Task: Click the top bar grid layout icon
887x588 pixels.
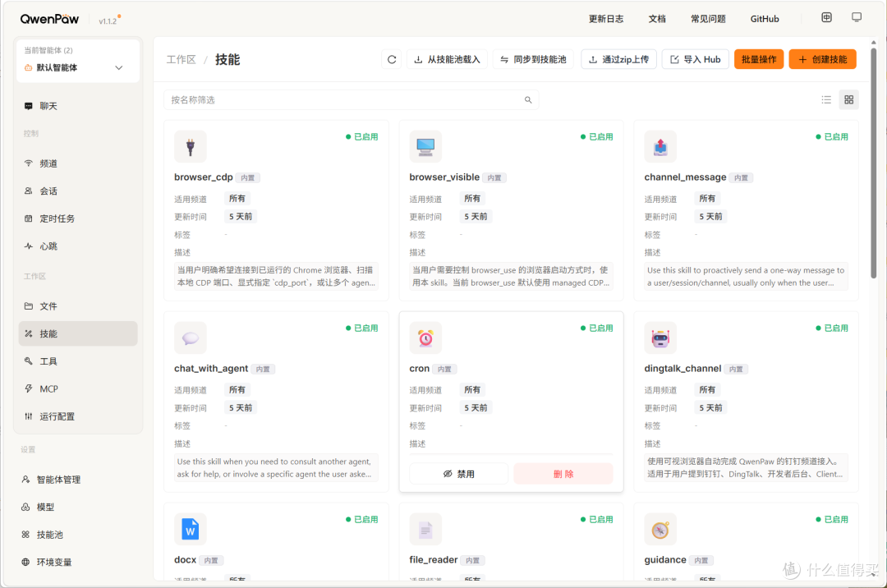Action: pyautogui.click(x=826, y=17)
